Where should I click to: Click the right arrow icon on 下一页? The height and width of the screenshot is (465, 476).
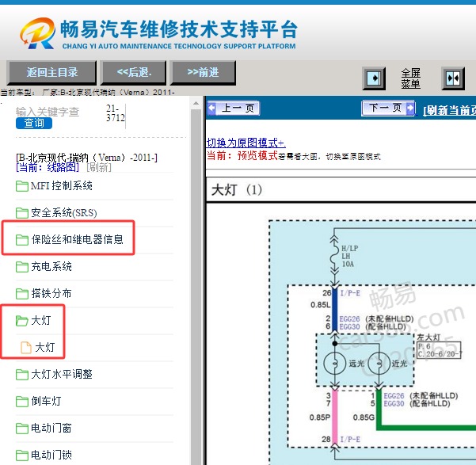pyautogui.click(x=410, y=108)
